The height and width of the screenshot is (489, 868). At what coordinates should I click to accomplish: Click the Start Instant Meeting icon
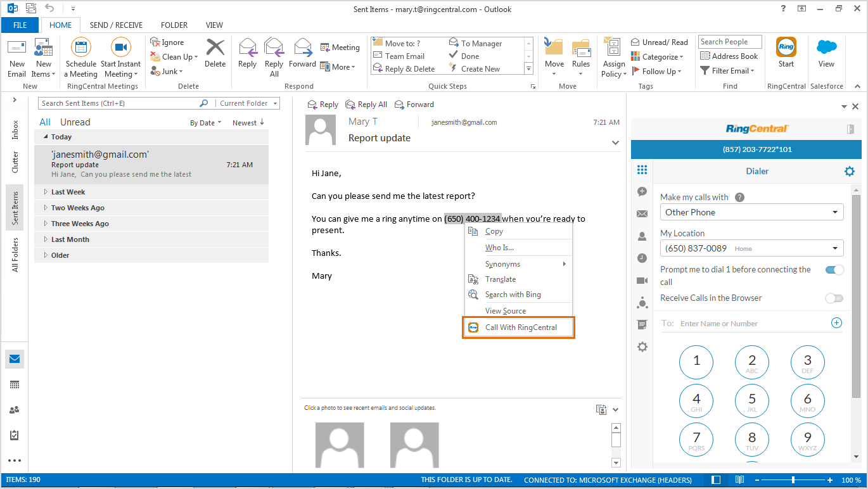pyautogui.click(x=120, y=48)
